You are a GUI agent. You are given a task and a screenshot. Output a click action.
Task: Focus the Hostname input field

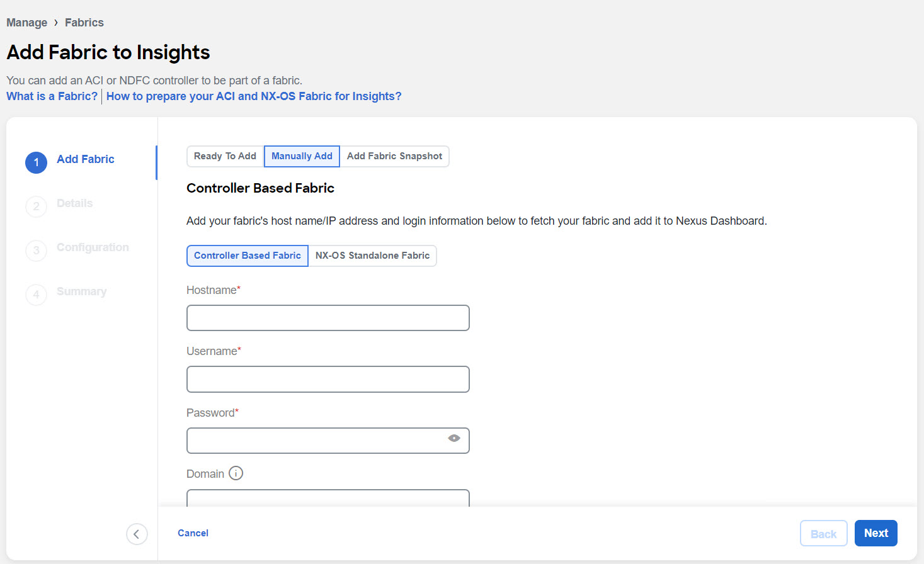(328, 318)
